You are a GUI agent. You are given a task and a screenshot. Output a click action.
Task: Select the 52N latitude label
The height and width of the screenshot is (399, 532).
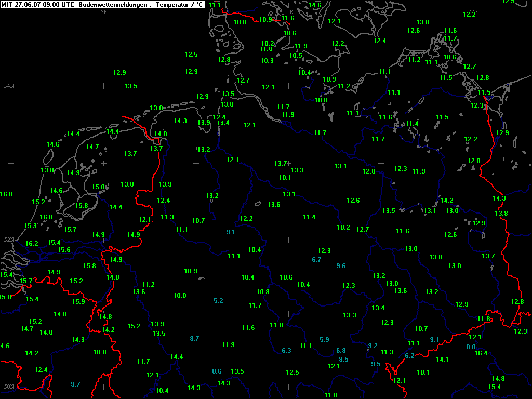[x=9, y=240]
